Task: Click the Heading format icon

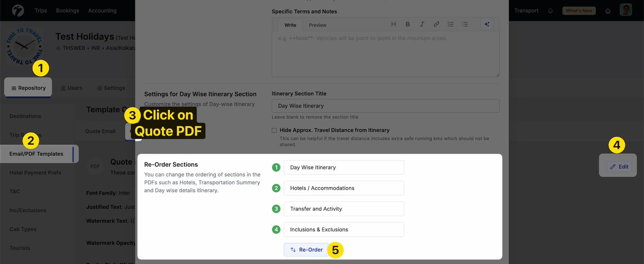Action: coord(393,24)
